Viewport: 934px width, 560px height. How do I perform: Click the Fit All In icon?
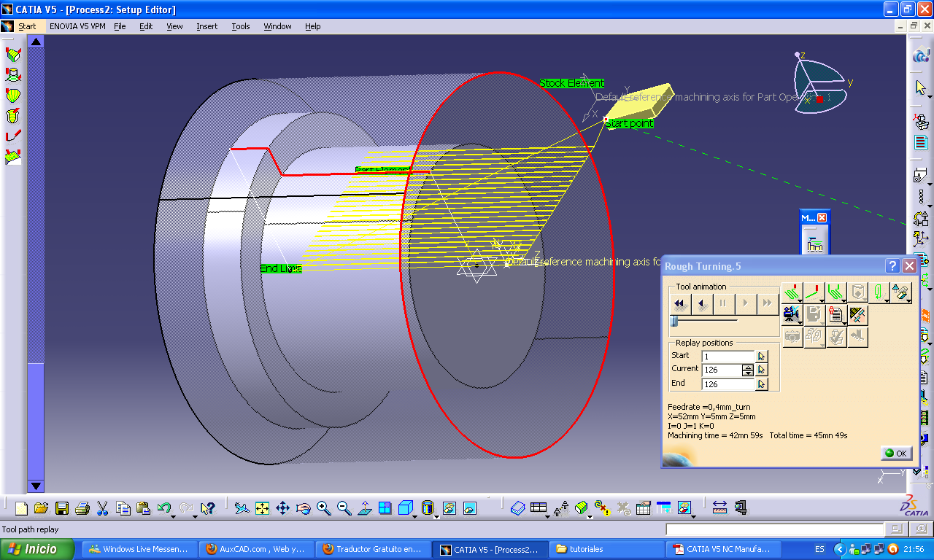point(263,508)
